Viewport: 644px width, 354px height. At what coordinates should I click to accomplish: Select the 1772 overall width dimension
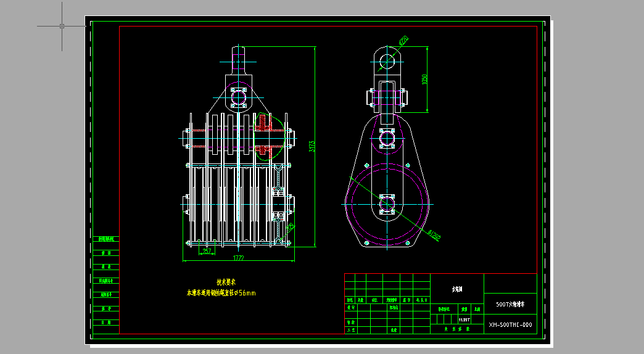pos(239,258)
